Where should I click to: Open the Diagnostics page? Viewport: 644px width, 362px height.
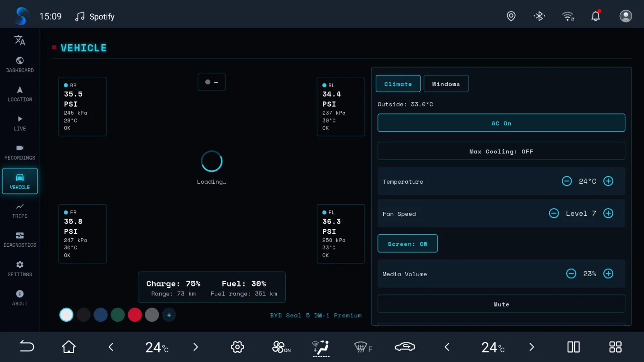[20, 240]
